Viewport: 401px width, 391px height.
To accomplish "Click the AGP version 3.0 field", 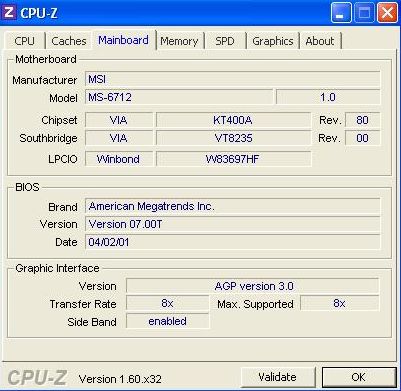I will click(253, 286).
